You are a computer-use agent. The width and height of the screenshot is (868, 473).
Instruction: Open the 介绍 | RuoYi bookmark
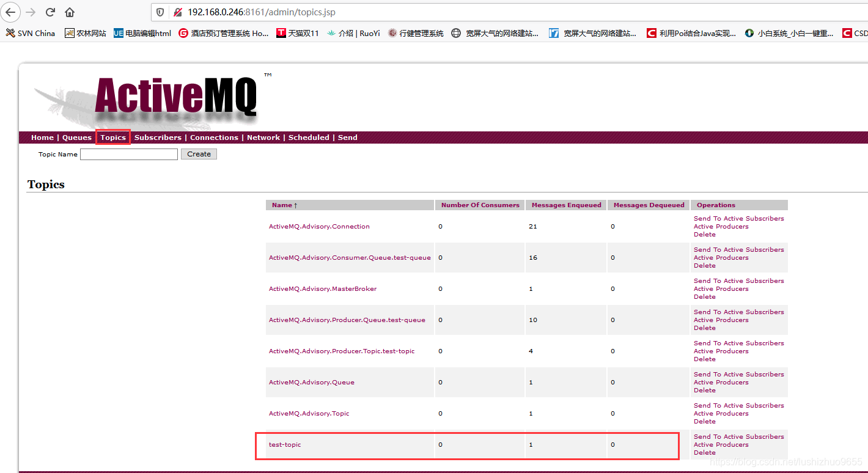[353, 33]
